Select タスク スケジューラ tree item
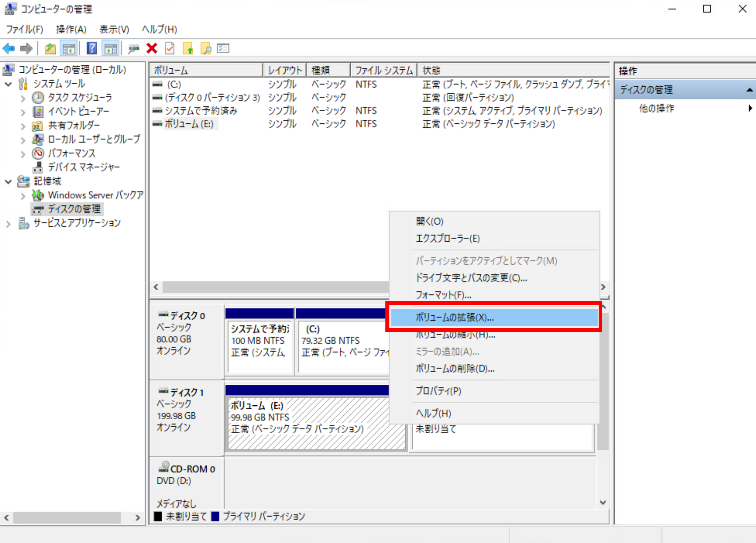This screenshot has width=756, height=543. click(80, 97)
